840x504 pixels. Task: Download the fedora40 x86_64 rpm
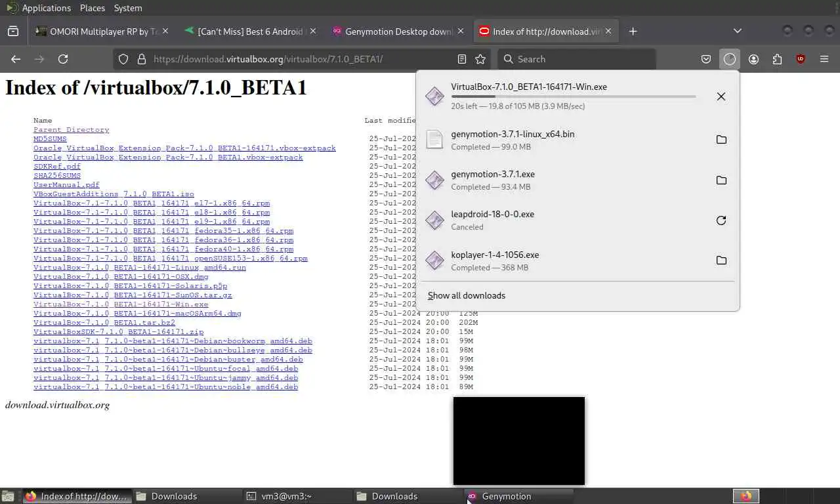click(x=163, y=249)
